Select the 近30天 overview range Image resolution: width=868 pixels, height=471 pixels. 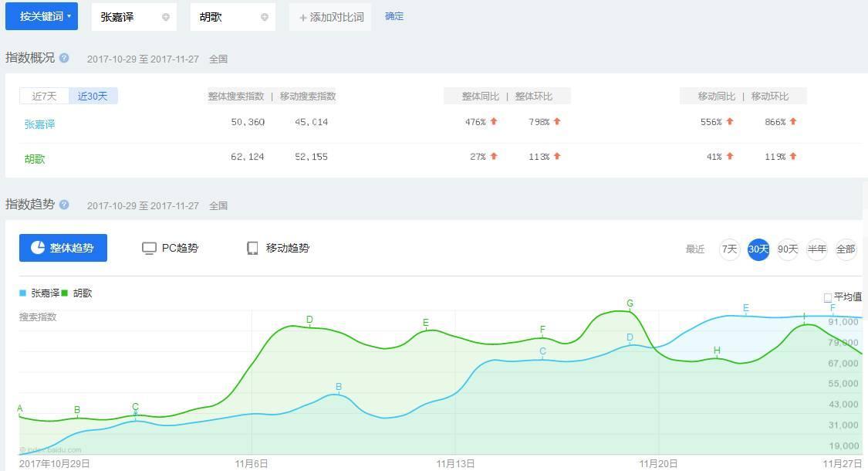(93, 96)
